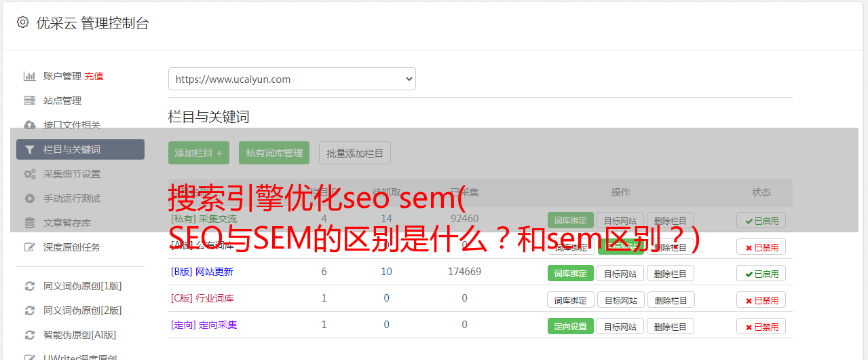The image size is (868, 360).
Task: Click the database icon for 文章暂存库
Action: (x=30, y=223)
